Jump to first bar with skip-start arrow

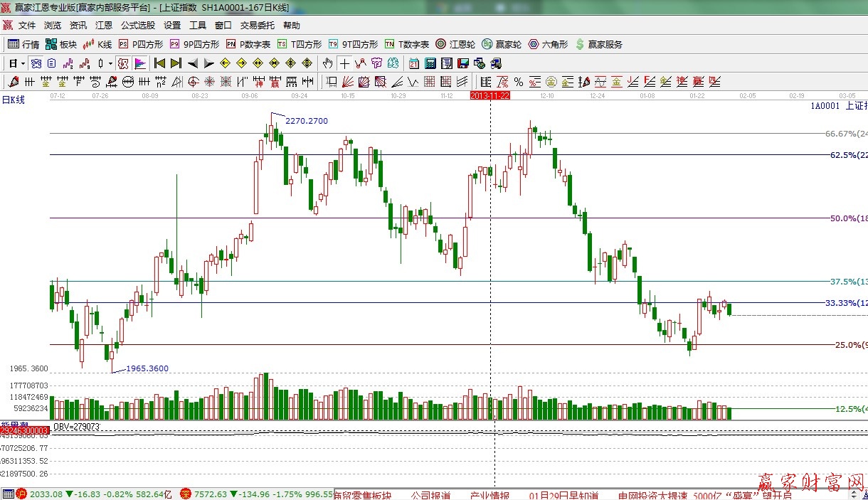point(159,63)
